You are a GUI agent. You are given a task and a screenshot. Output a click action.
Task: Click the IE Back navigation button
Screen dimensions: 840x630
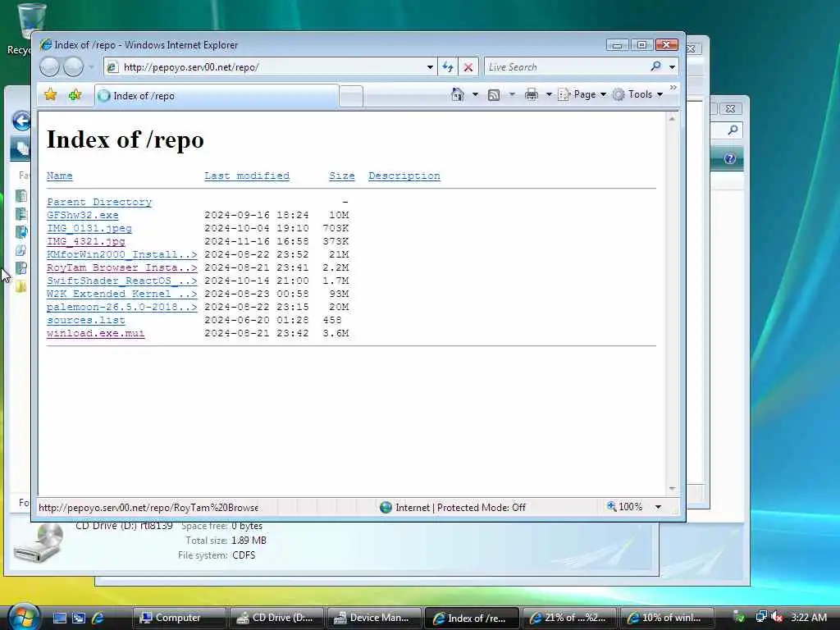(x=50, y=67)
